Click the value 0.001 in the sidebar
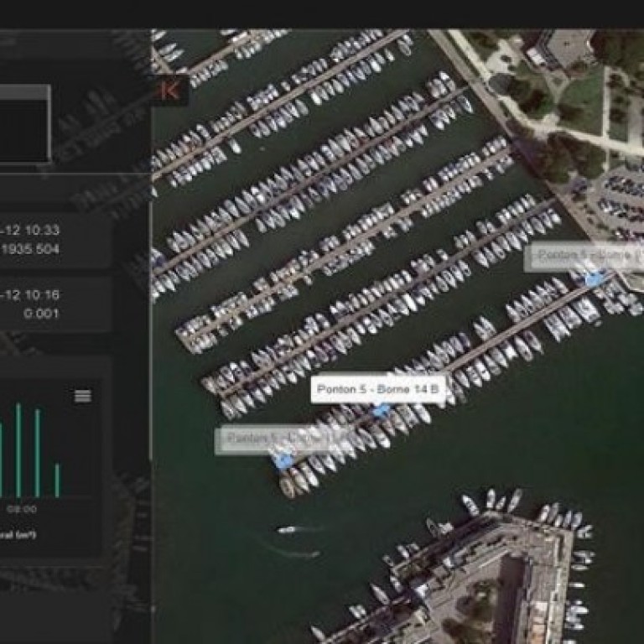This screenshot has height=644, width=644. click(42, 314)
